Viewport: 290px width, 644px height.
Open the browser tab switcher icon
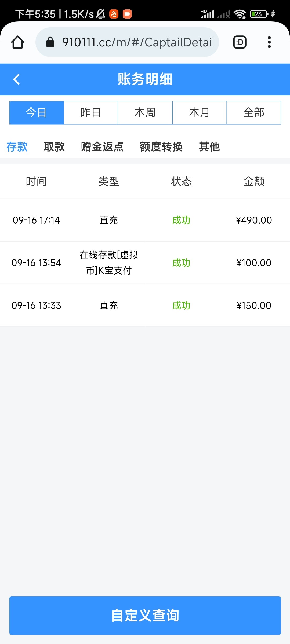240,42
